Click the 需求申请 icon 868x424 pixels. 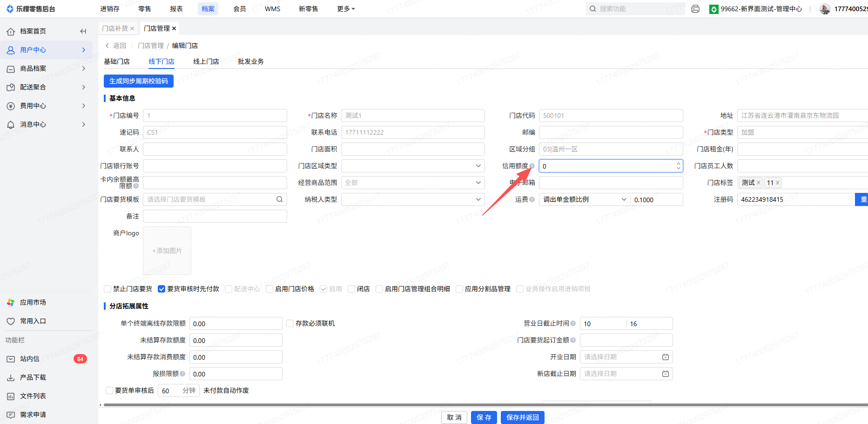[x=11, y=415]
